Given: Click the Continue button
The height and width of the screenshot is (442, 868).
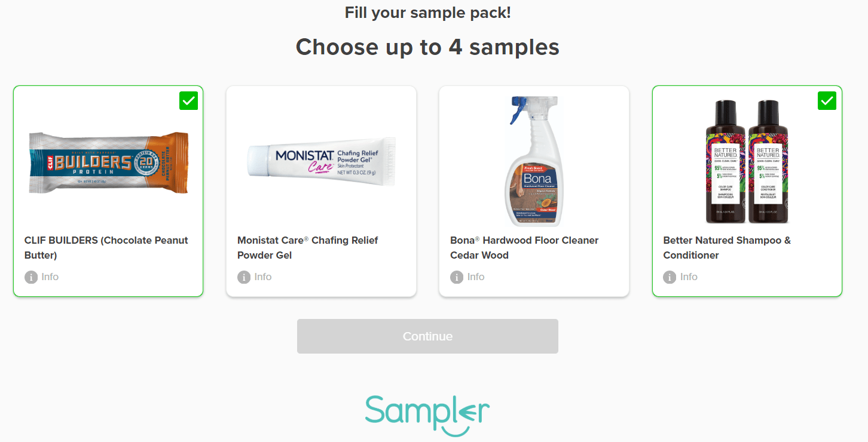Looking at the screenshot, I should (x=427, y=336).
